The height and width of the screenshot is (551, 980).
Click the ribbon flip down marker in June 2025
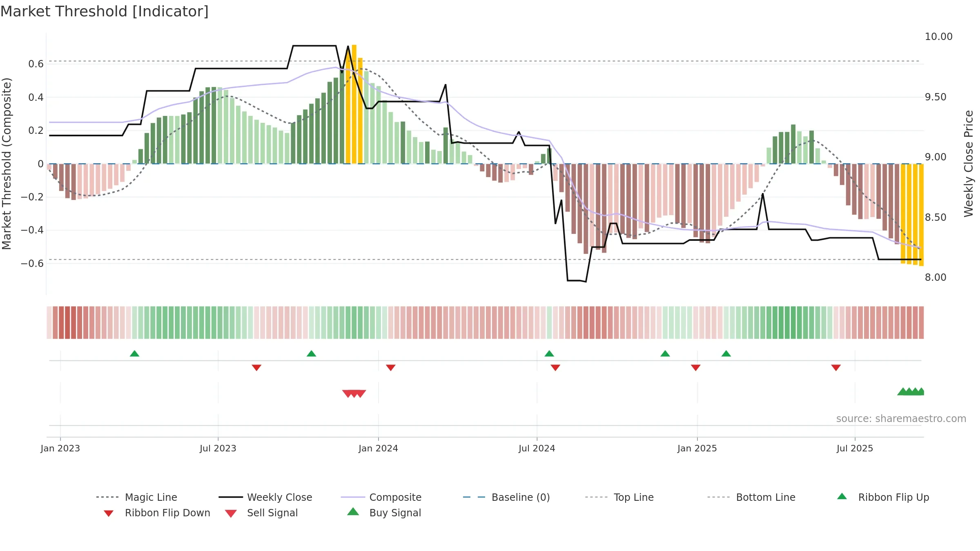click(x=836, y=368)
